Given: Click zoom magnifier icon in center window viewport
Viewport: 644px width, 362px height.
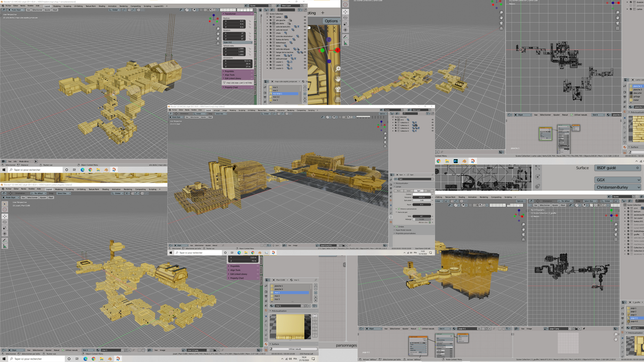Looking at the screenshot, I should click(385, 133).
